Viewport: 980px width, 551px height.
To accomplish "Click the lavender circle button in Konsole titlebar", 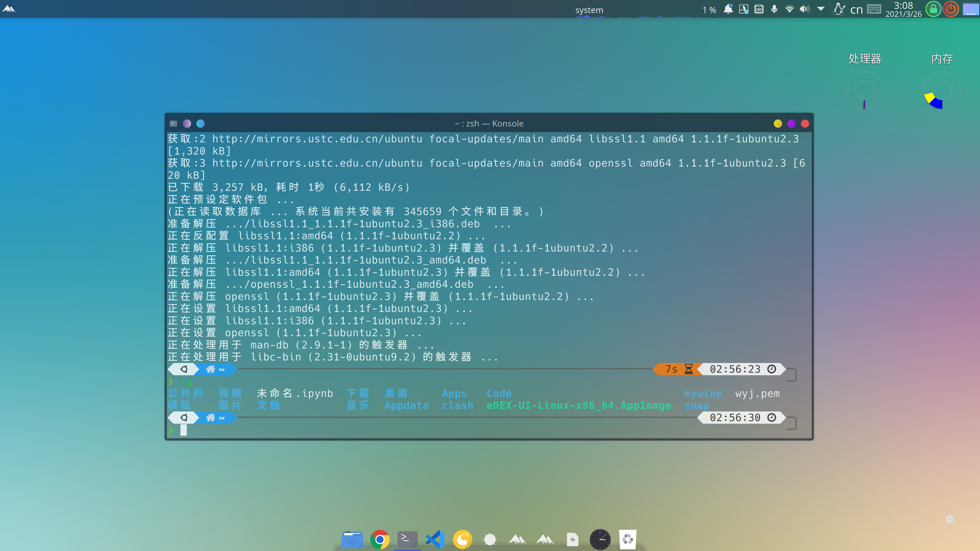I will coord(187,123).
